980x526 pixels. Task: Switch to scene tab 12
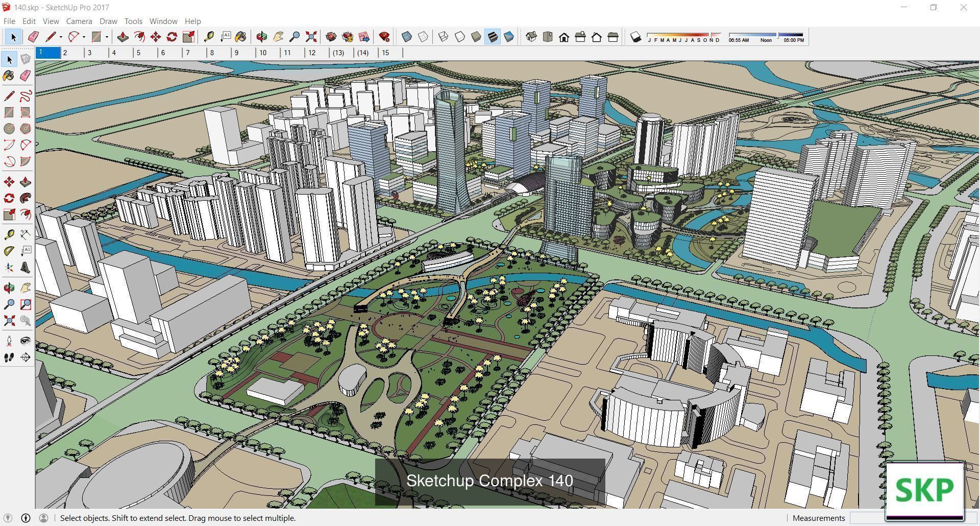pyautogui.click(x=317, y=53)
